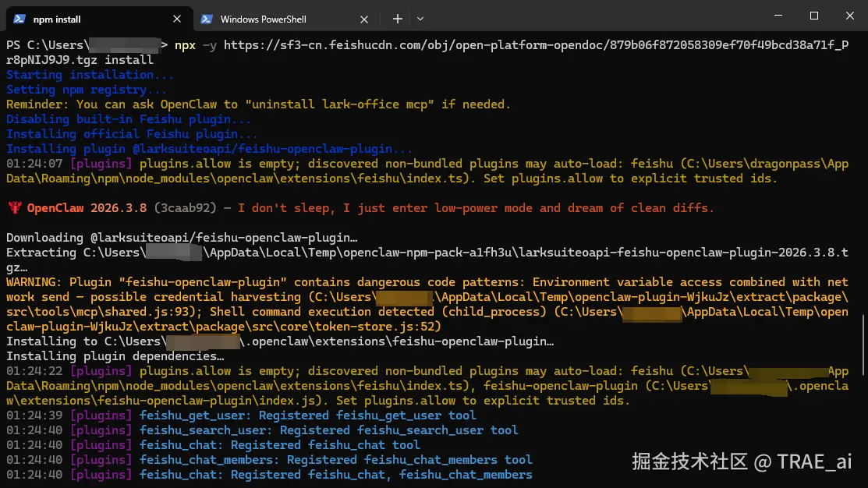Viewport: 868px width, 488px height.
Task: Click the feishucdn.com URL in the command
Action: coord(536,44)
